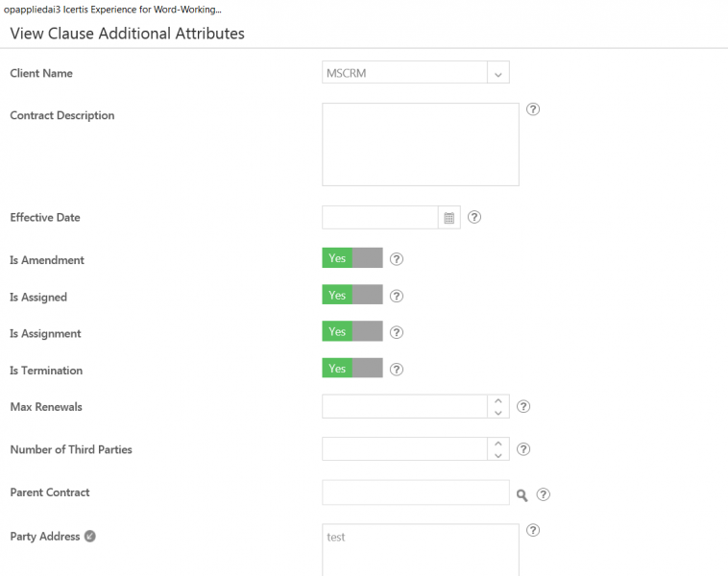Click help icon next to Contract Description

point(534,109)
